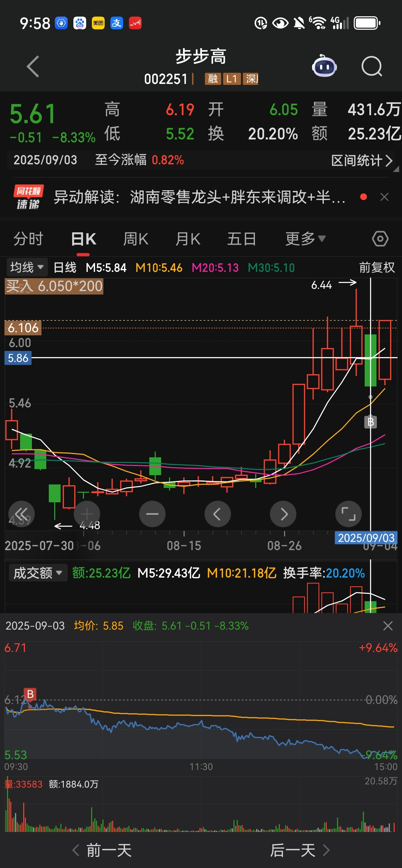The image size is (402, 868).
Task: Jump to earliest data with double-left arrow
Action: [x=21, y=514]
